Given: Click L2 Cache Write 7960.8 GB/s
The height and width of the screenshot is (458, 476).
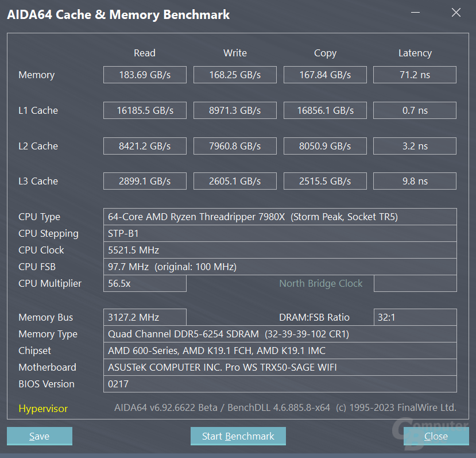Looking at the screenshot, I should pyautogui.click(x=235, y=146).
